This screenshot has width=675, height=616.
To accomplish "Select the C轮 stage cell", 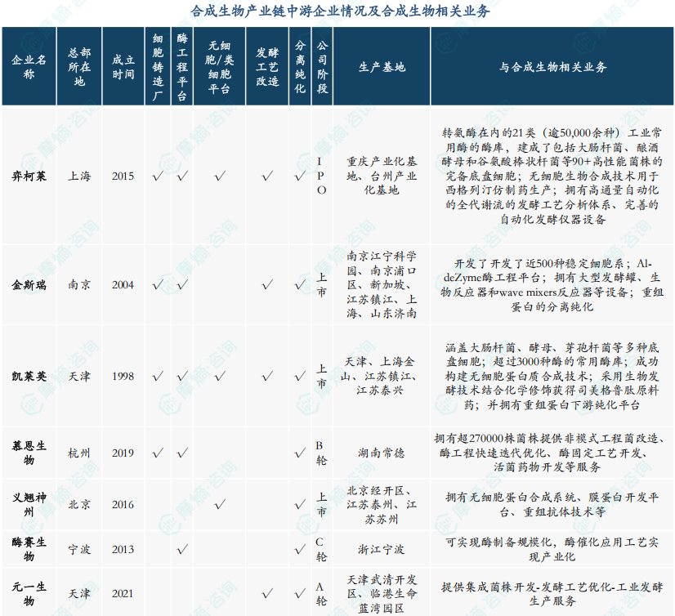I will point(321,549).
